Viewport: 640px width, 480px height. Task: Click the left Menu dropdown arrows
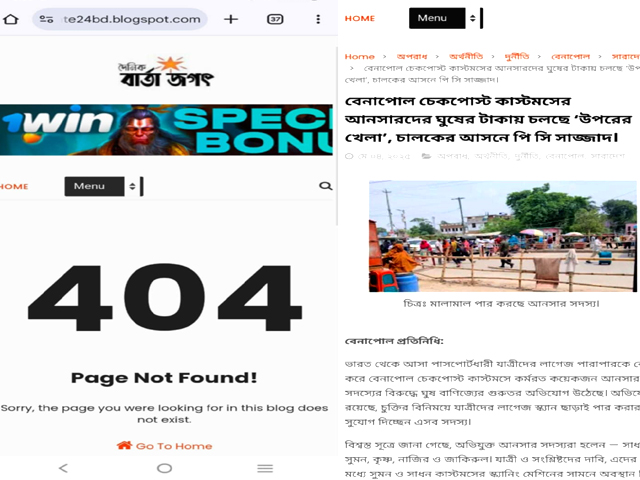click(132, 187)
